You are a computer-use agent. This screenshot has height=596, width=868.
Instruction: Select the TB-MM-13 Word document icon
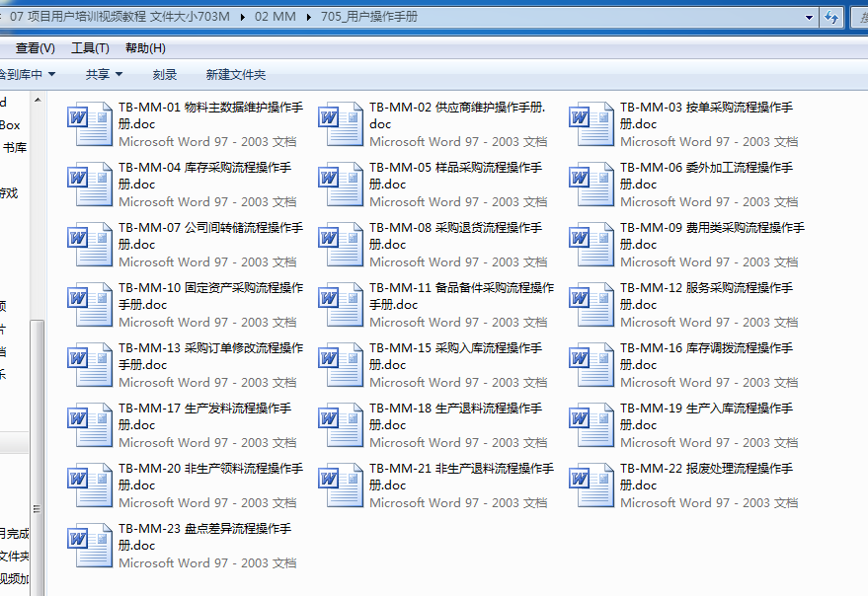(x=90, y=365)
